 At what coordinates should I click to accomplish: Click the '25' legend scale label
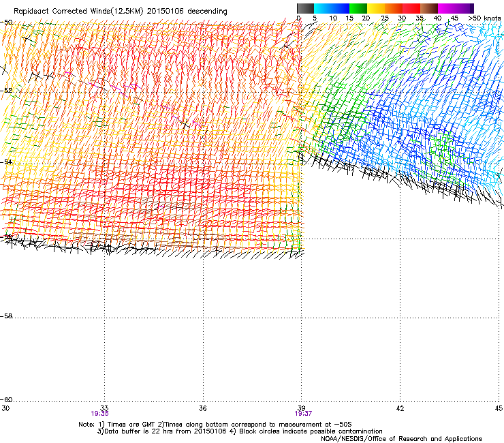(x=385, y=18)
